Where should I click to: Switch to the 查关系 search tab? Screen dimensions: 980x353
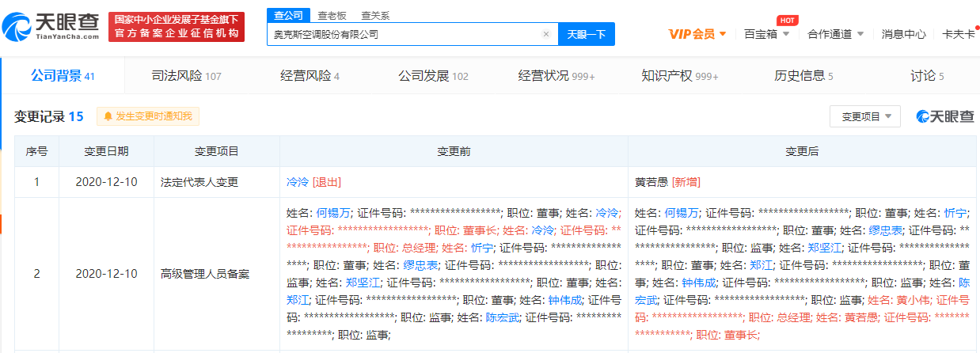pos(374,15)
